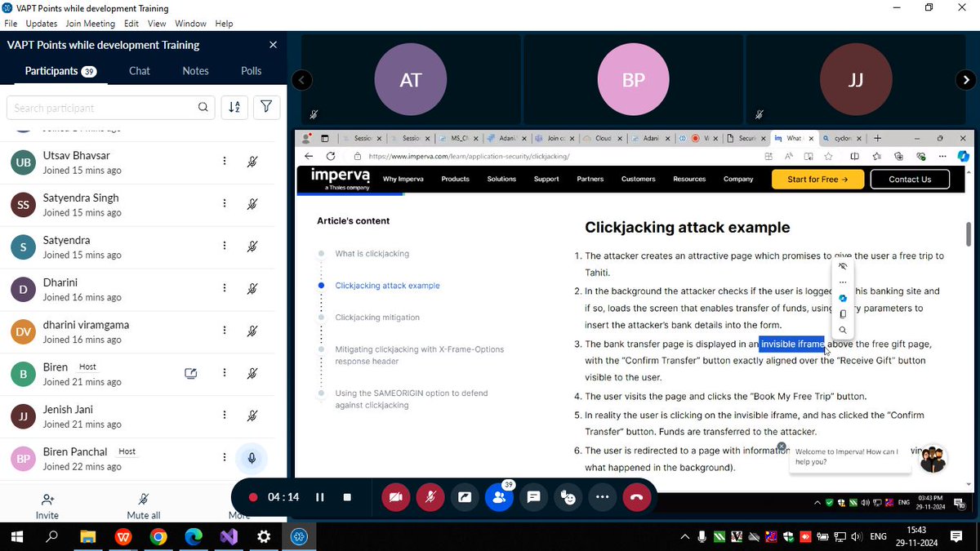The image size is (980, 551).
Task: Open options menu for Biren Panchal
Action: (x=225, y=458)
